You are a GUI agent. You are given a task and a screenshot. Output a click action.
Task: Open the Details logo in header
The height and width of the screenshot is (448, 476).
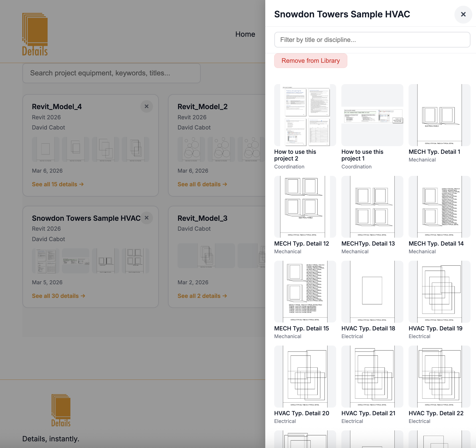(35, 34)
